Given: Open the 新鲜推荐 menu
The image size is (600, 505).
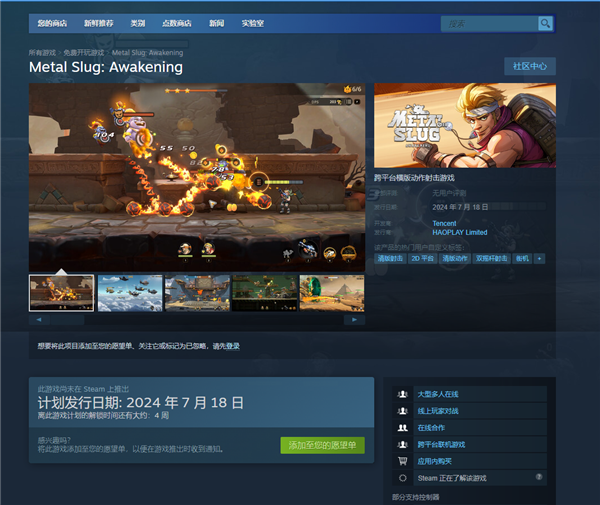Looking at the screenshot, I should 98,23.
